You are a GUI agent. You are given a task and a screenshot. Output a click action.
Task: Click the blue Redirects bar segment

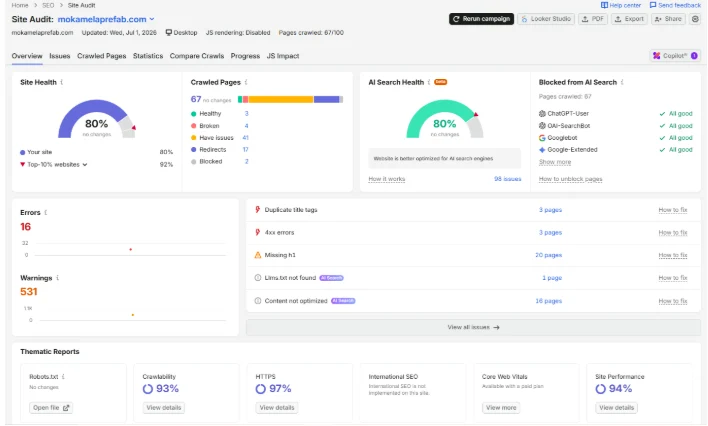pyautogui.click(x=326, y=99)
